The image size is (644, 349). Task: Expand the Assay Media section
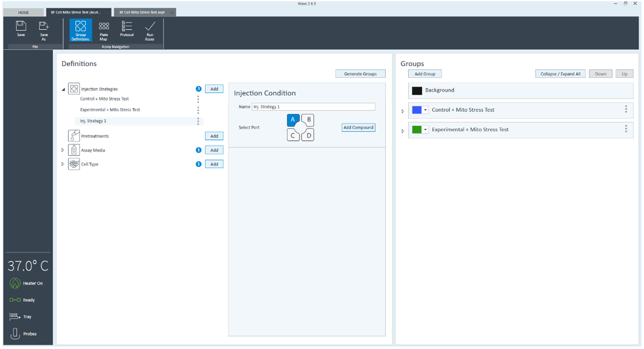tap(63, 150)
